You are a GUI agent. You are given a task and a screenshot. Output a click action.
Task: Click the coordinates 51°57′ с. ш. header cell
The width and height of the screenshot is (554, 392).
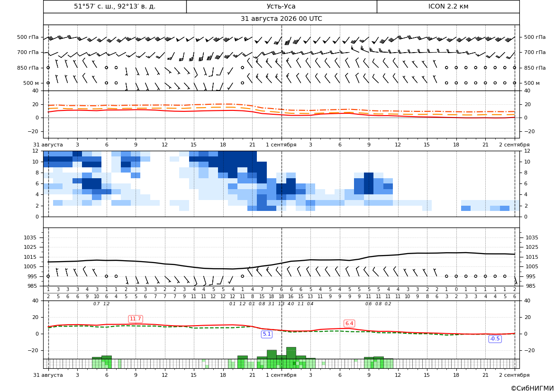(x=115, y=6)
